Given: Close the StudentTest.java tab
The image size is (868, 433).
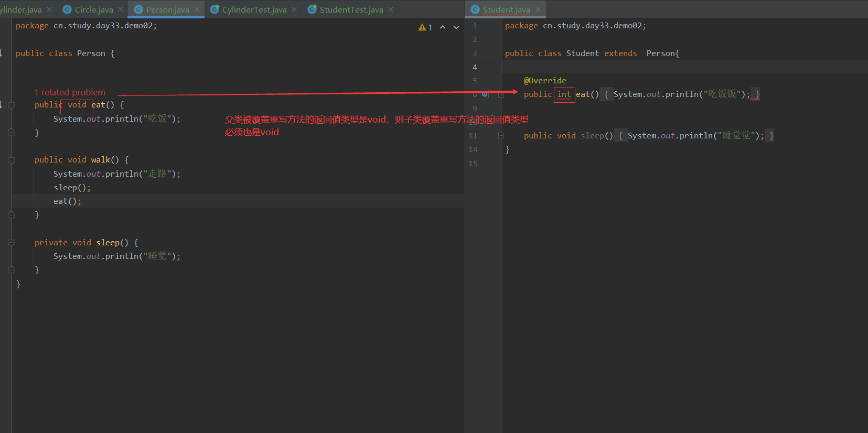Looking at the screenshot, I should point(391,9).
